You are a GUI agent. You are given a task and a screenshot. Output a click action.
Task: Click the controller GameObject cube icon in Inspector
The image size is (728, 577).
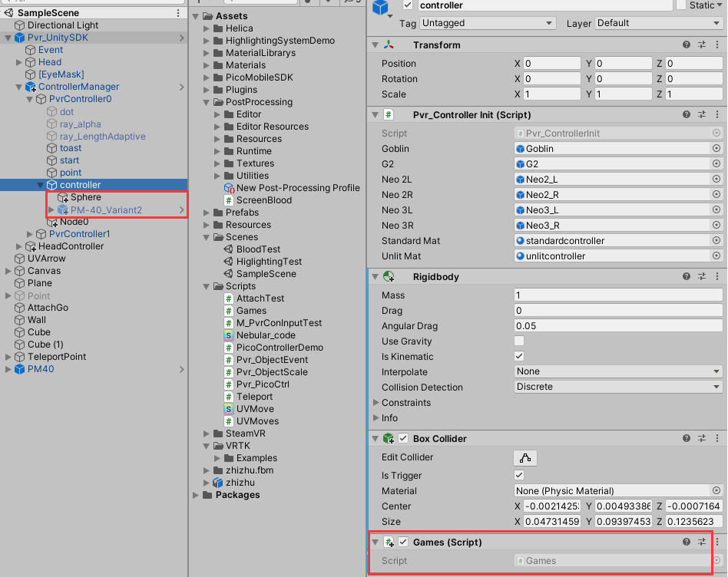coord(380,7)
